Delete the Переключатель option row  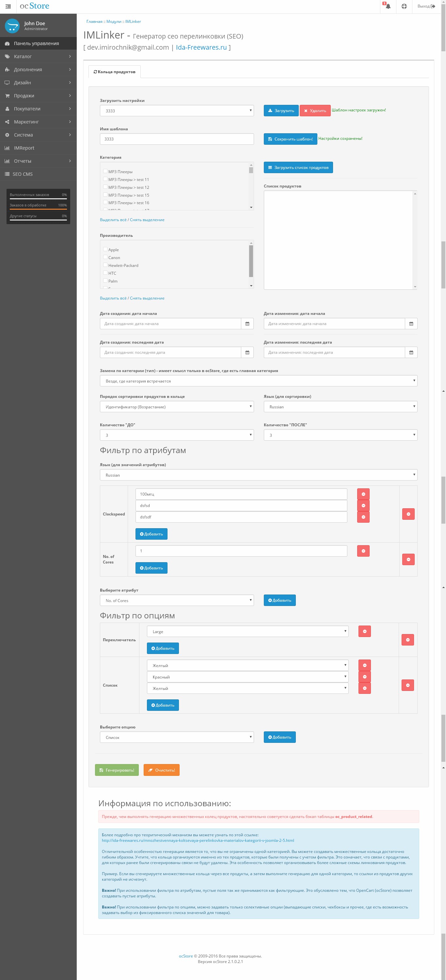407,640
